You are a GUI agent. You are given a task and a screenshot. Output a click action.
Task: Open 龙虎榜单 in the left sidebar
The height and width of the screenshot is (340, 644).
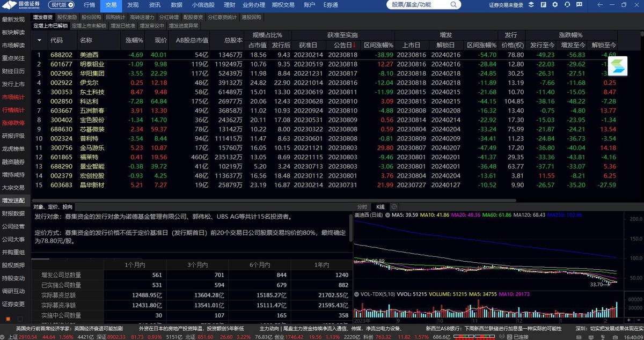coord(13,149)
